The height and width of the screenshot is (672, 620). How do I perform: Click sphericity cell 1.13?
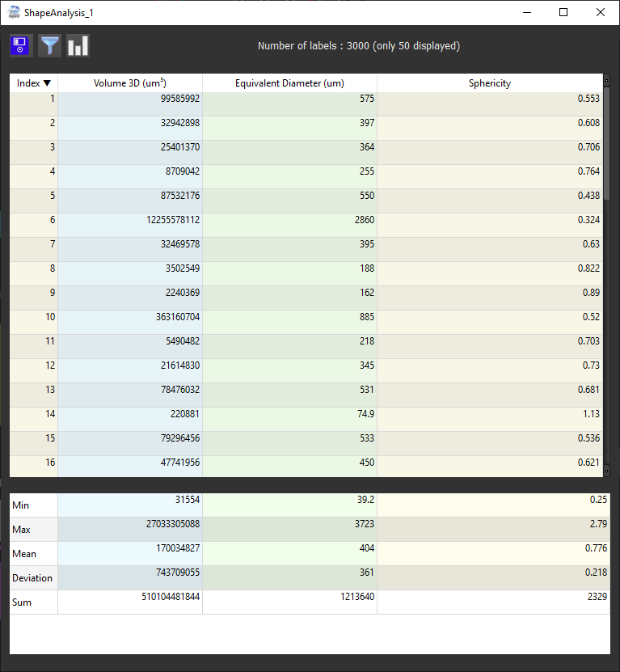(x=490, y=420)
